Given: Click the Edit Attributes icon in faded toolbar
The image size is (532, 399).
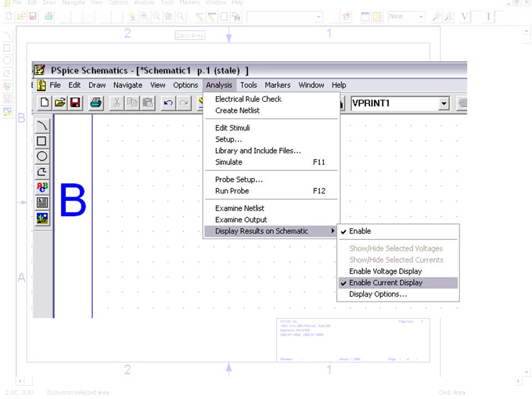Looking at the screenshot, I should tap(346, 16).
